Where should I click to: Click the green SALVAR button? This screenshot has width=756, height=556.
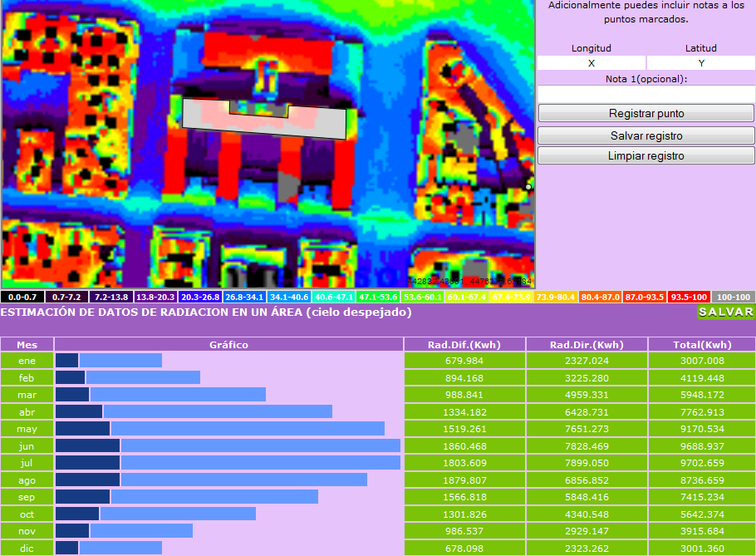click(x=725, y=312)
